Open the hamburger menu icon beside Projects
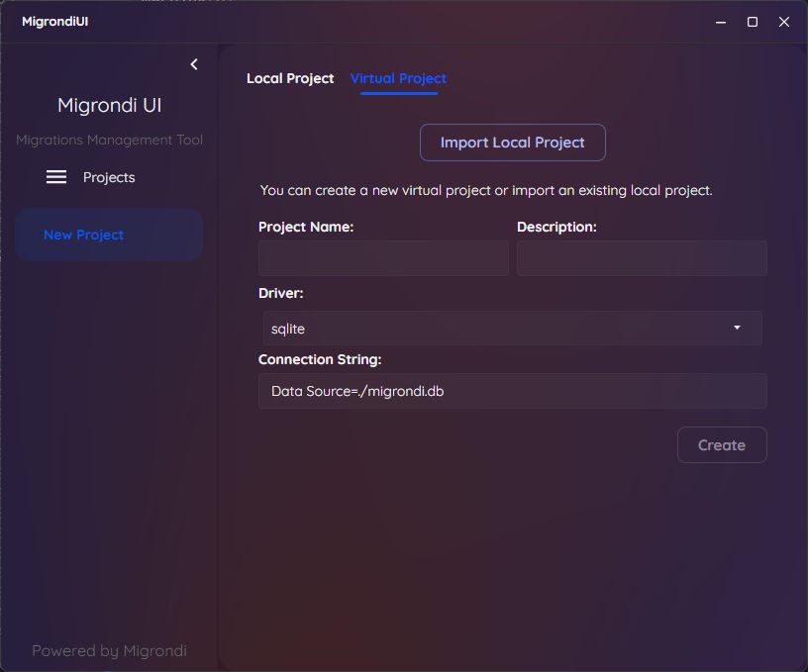Viewport: 808px width, 672px height. pos(56,177)
